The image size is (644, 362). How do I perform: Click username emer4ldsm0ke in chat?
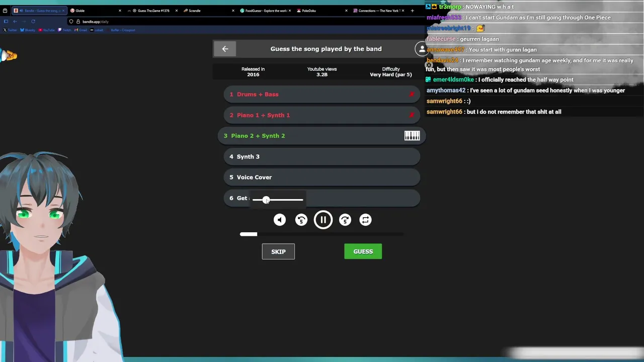coord(453,79)
